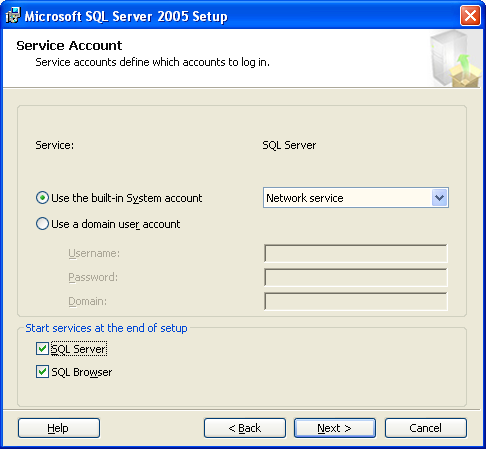This screenshot has height=449, width=486.
Task: Cancel the setup wizard
Action: [x=426, y=428]
